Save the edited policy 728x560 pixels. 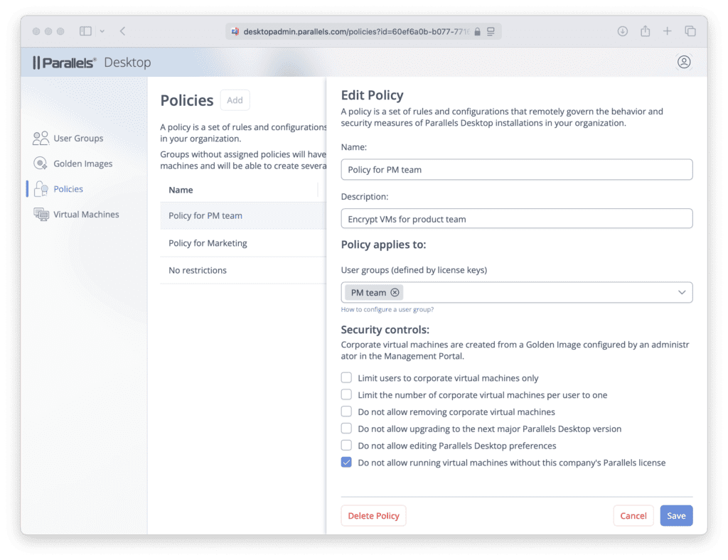coord(676,515)
